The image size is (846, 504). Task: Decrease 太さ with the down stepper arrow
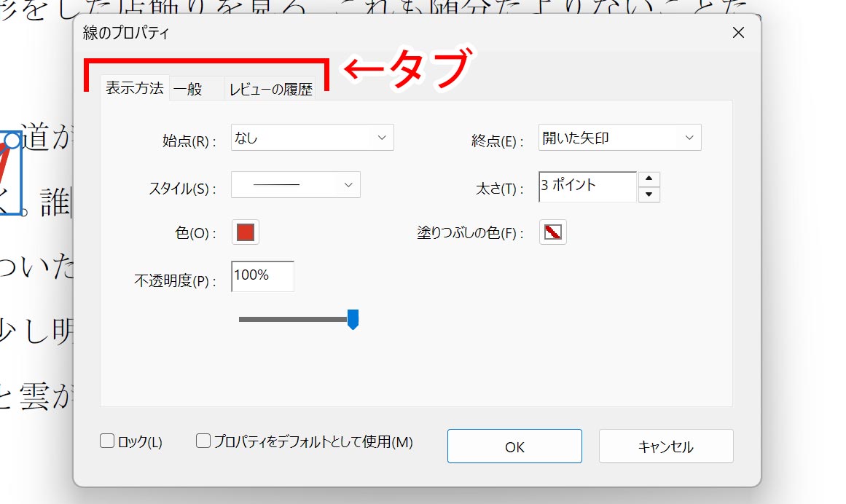[x=649, y=193]
